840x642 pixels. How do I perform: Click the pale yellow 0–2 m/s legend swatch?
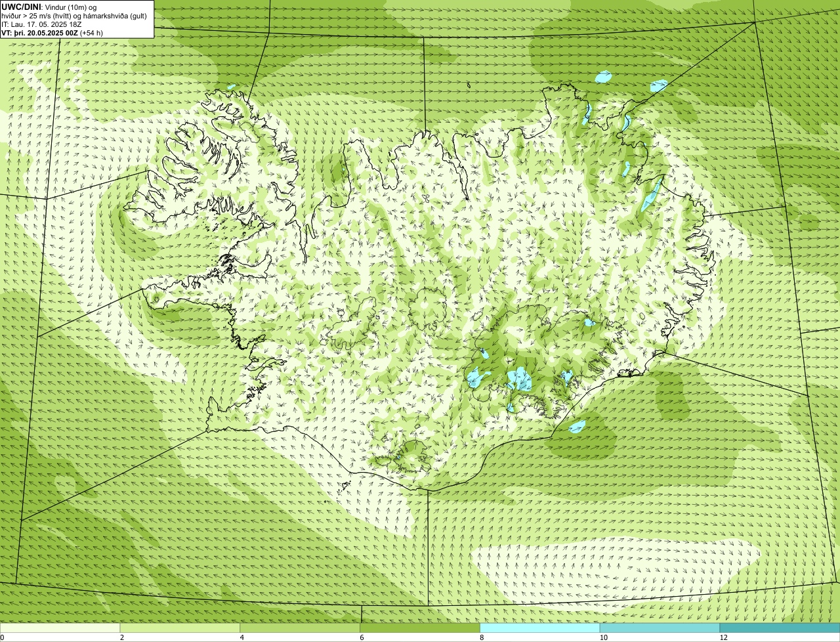60,628
